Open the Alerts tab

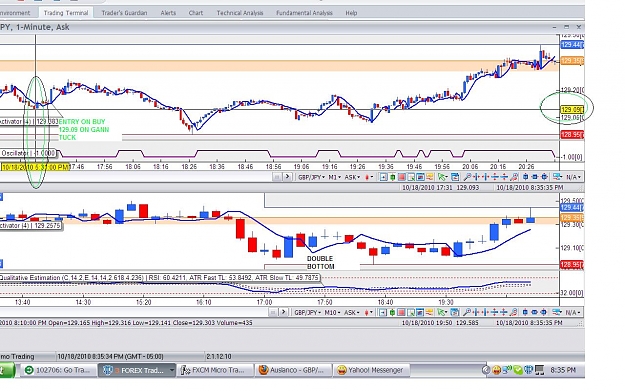click(x=168, y=13)
